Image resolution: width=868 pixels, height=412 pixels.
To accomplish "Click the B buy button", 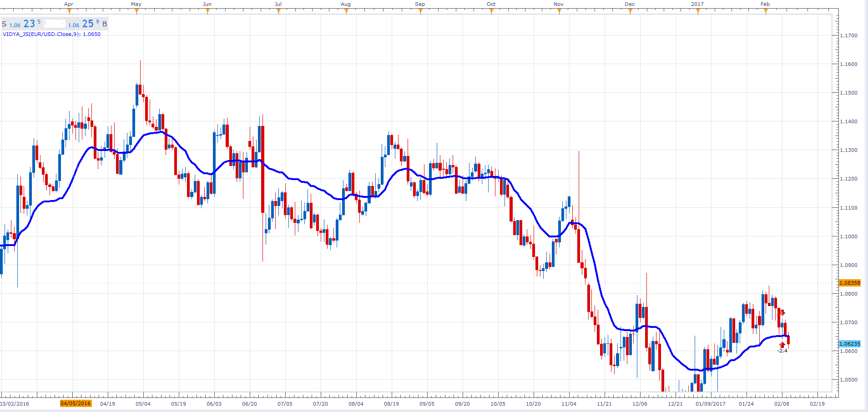I will coord(105,24).
